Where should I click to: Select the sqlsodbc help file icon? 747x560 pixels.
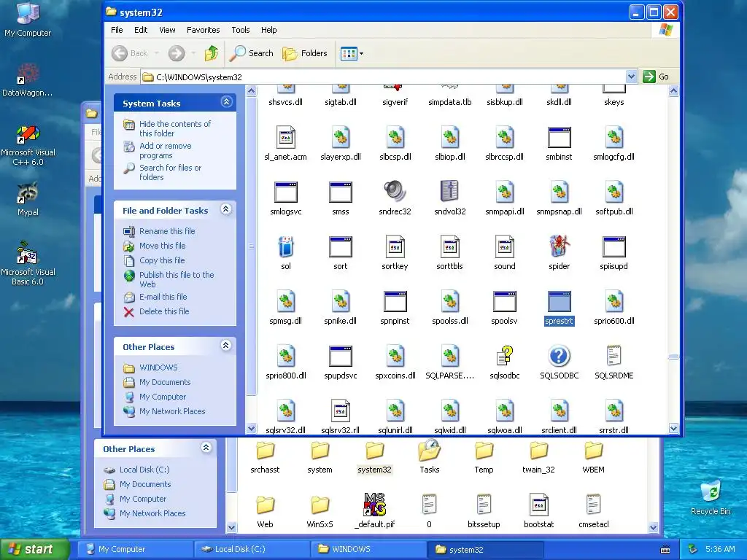pos(505,355)
